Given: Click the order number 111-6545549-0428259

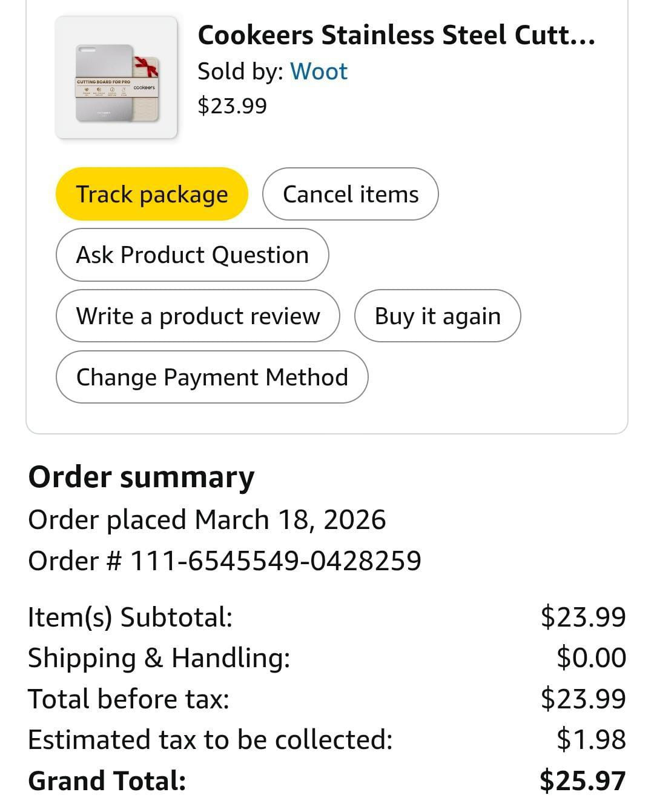Looking at the screenshot, I should pos(276,561).
